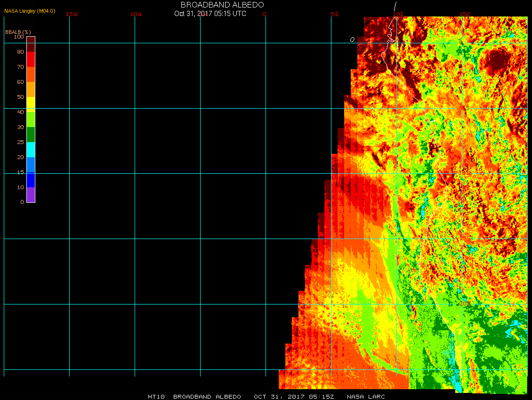Pick the cyan 20–25% color band
Screen dimensions: 532x400
click(31, 150)
